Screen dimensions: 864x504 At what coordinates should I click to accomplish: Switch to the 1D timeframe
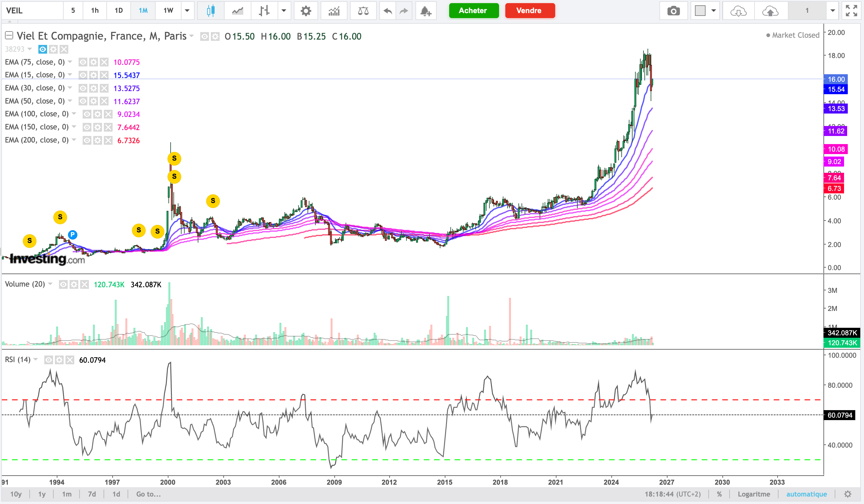pyautogui.click(x=119, y=11)
